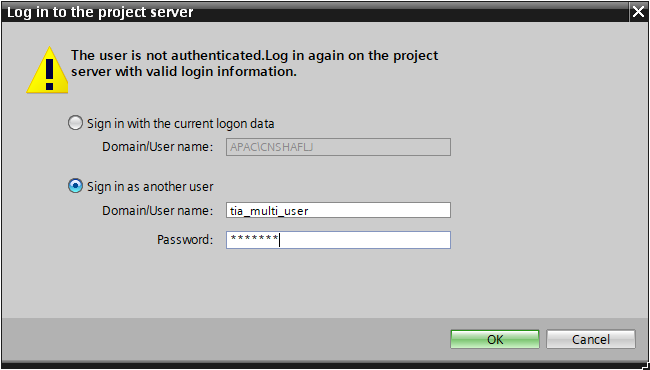Dismiss the dialog with the Cancel button
Viewport: 650px width, 370px height.
tap(591, 339)
